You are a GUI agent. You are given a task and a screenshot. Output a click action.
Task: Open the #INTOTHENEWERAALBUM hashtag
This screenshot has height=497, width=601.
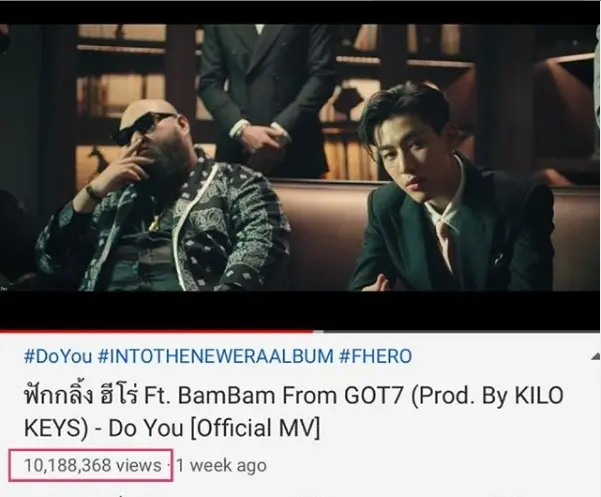215,356
